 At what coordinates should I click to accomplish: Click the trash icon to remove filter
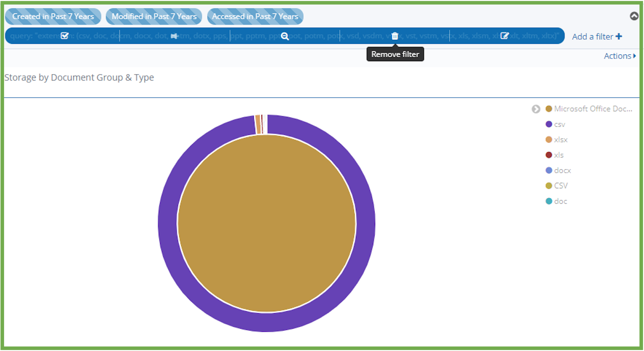point(395,36)
